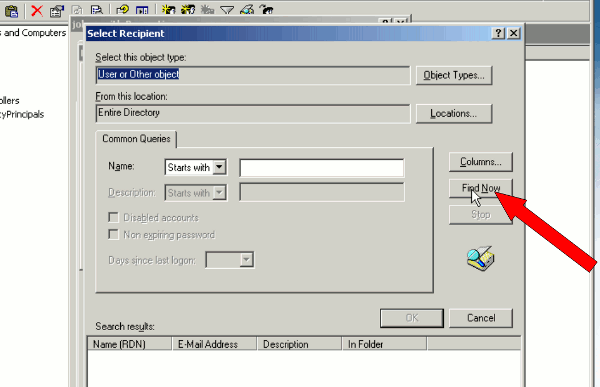Click the Export List toolbar icon
This screenshot has height=387, width=600.
97,10
